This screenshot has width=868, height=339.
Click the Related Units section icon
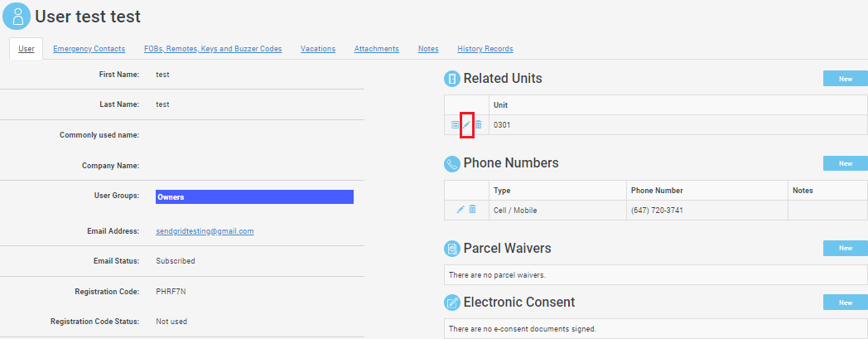(452, 79)
